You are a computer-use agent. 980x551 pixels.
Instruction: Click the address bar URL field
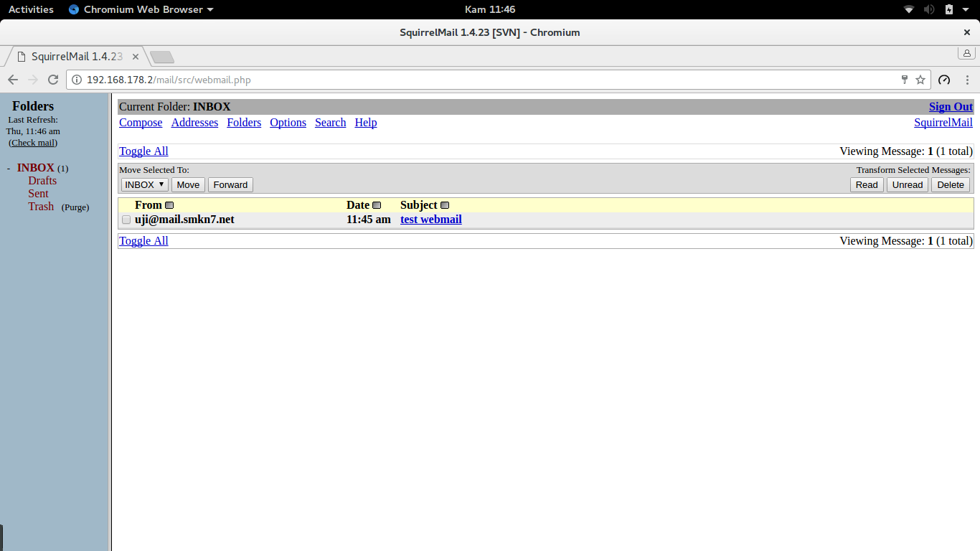pos(488,80)
